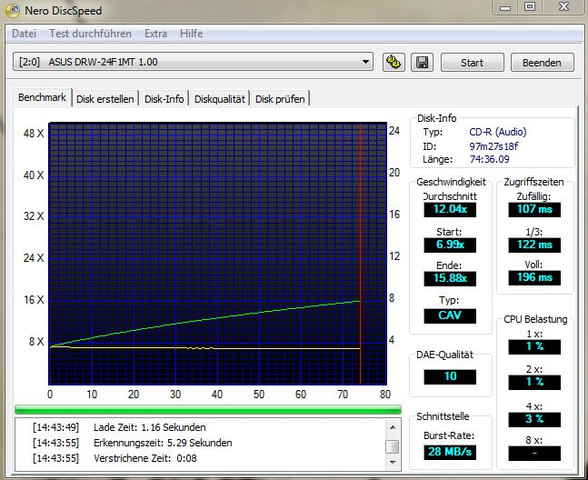Open the Hilfe menu
This screenshot has width=588, height=480.
tap(191, 33)
